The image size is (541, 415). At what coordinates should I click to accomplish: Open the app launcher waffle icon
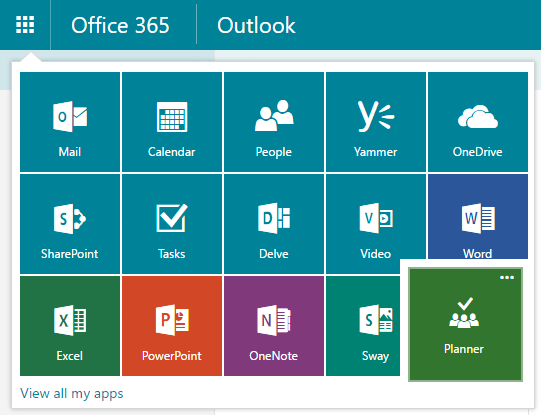25,25
